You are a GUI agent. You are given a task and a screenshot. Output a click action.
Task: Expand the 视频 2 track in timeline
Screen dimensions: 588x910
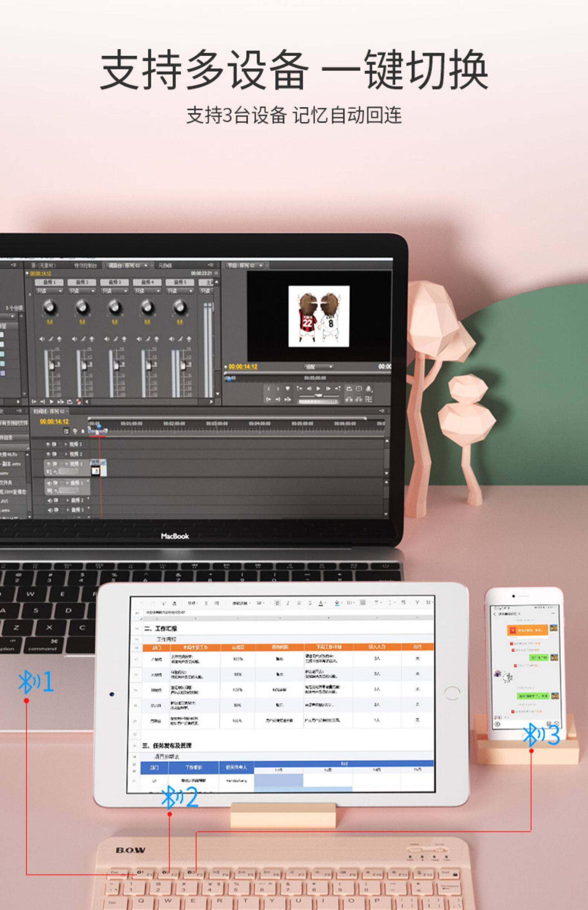66,454
